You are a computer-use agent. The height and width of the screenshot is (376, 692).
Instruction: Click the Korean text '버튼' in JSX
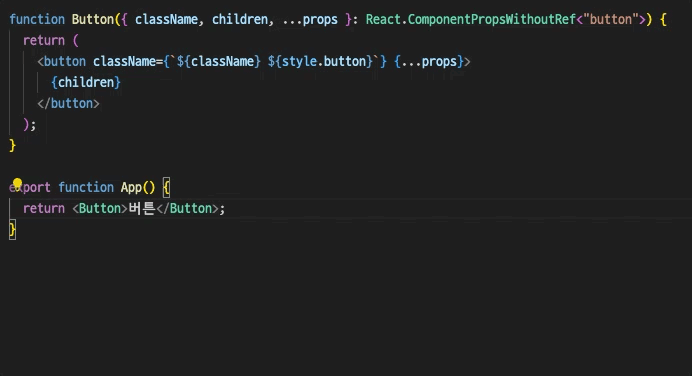[x=142, y=208]
